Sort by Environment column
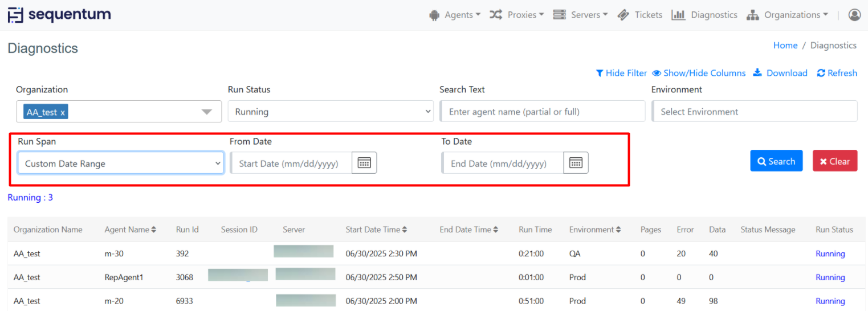868x311 pixels. [595, 230]
